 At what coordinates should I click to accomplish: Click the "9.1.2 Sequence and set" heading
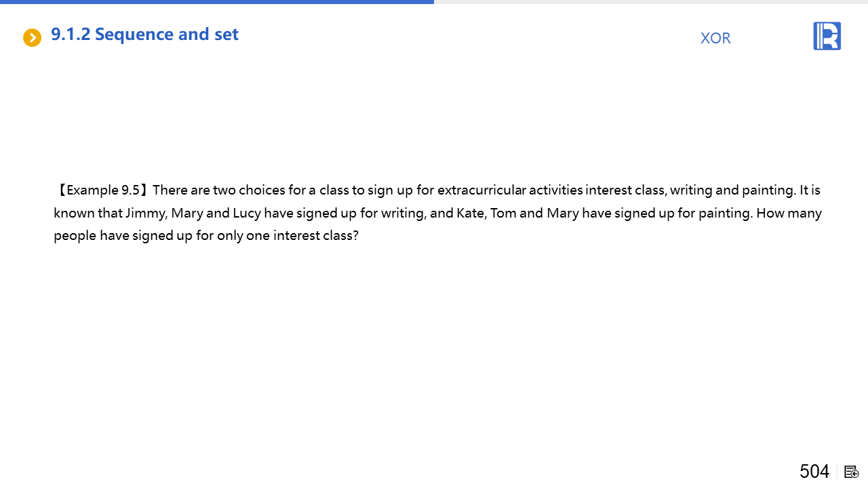pyautogui.click(x=144, y=35)
